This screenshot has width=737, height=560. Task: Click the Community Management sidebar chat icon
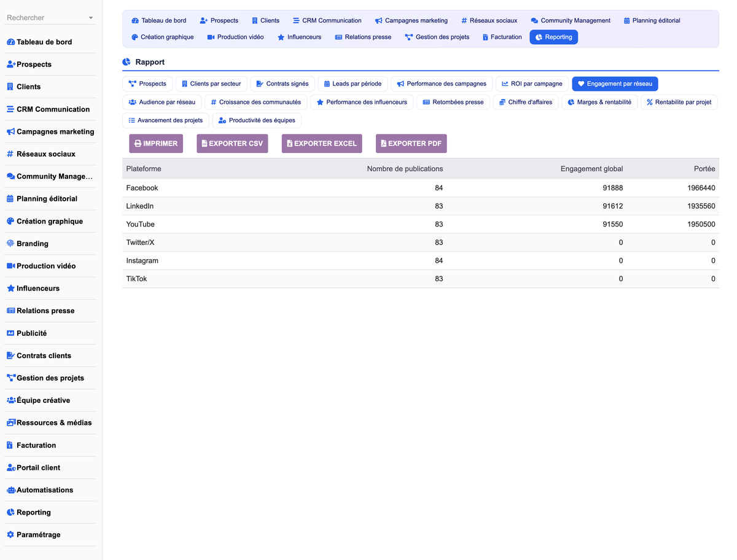pyautogui.click(x=10, y=177)
